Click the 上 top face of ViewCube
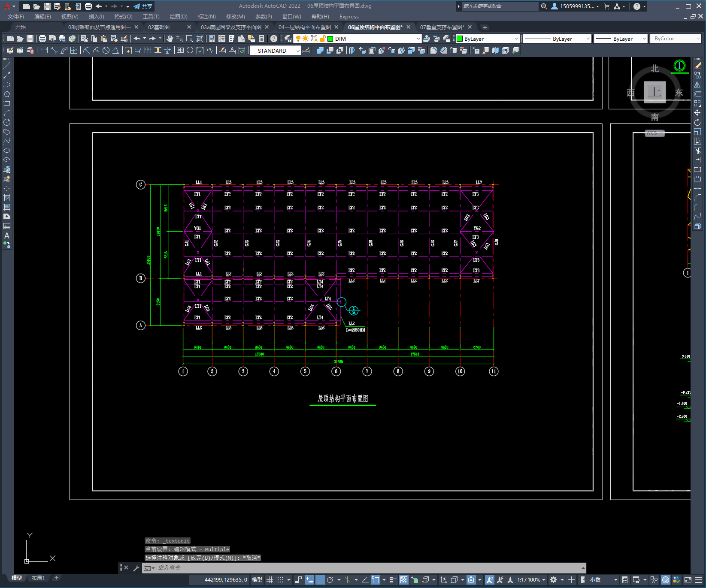 pos(654,92)
